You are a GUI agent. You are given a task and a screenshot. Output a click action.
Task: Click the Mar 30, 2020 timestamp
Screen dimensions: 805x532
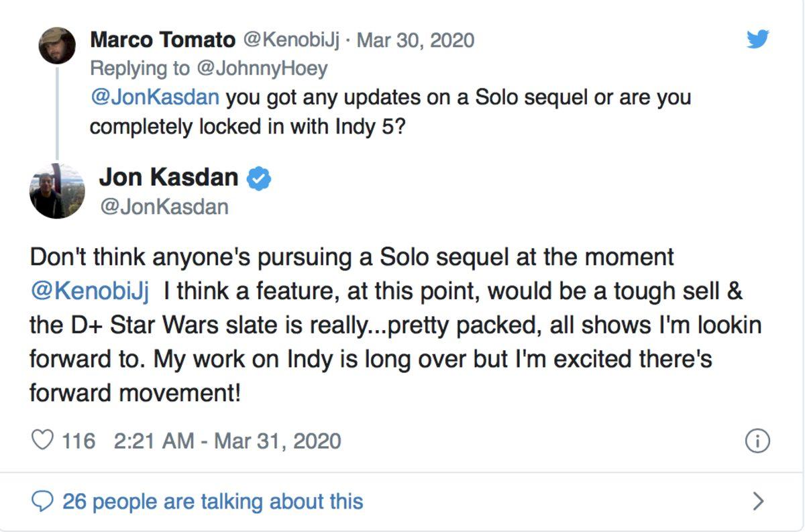414,40
